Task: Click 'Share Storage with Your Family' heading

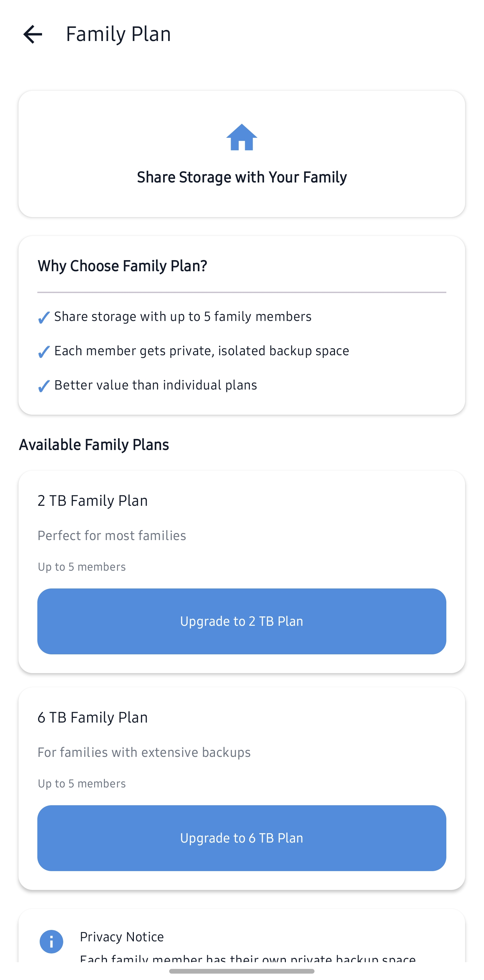Action: pyautogui.click(x=241, y=177)
